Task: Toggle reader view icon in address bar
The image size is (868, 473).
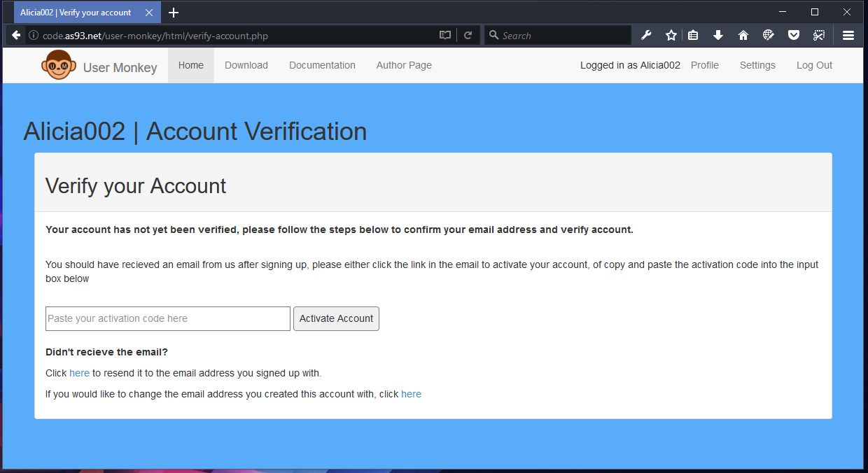Action: [x=445, y=35]
